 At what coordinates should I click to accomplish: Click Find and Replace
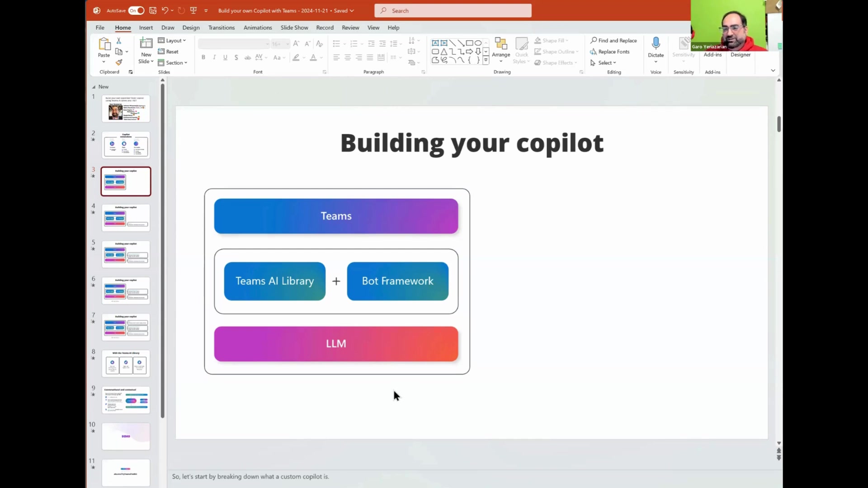pos(613,41)
